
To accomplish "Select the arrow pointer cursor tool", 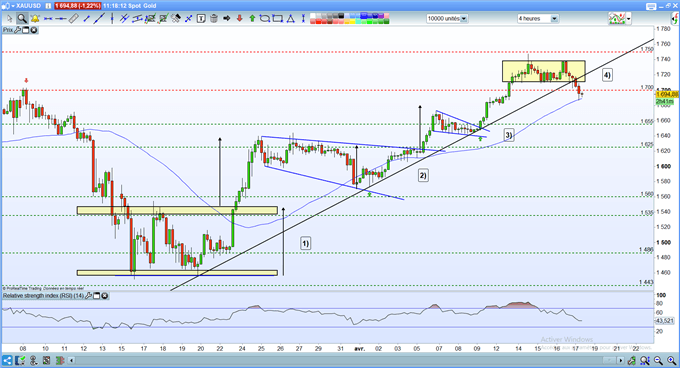I will pyautogui.click(x=9, y=19).
